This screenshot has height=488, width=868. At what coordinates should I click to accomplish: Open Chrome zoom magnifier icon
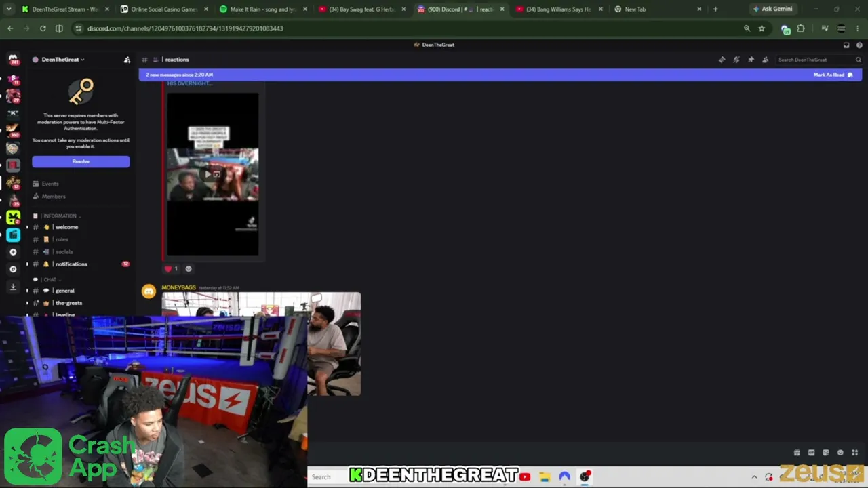click(x=747, y=28)
